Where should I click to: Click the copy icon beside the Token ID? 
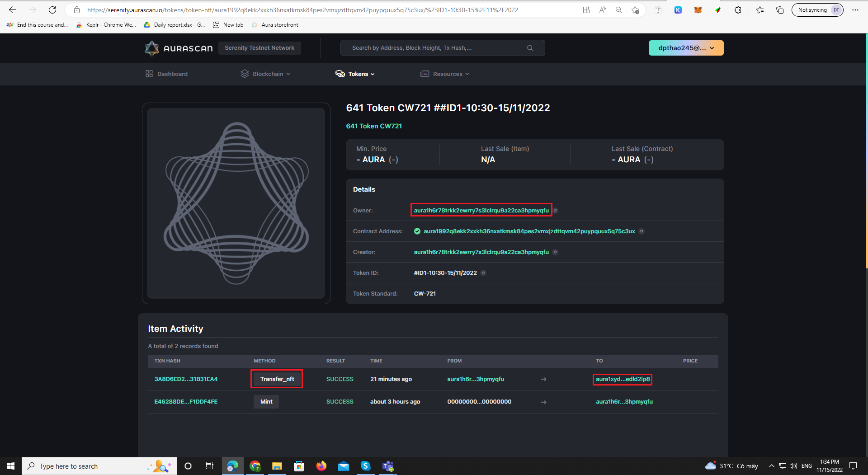tap(483, 273)
